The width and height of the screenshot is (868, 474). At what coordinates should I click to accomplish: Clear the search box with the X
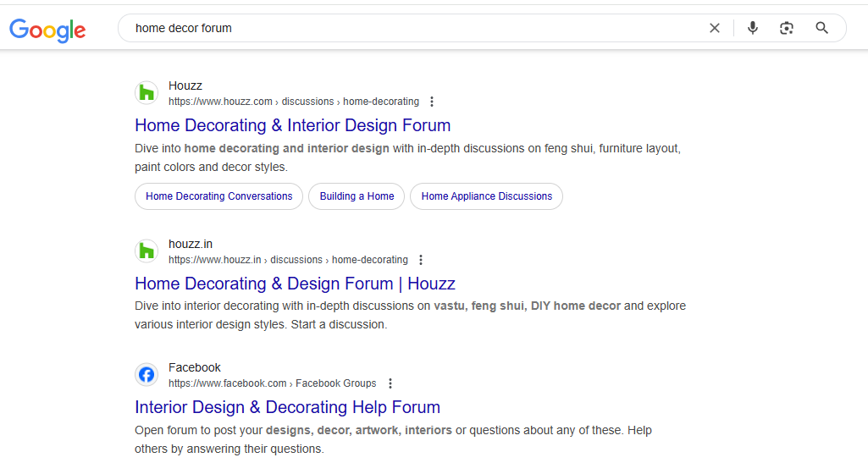point(715,28)
